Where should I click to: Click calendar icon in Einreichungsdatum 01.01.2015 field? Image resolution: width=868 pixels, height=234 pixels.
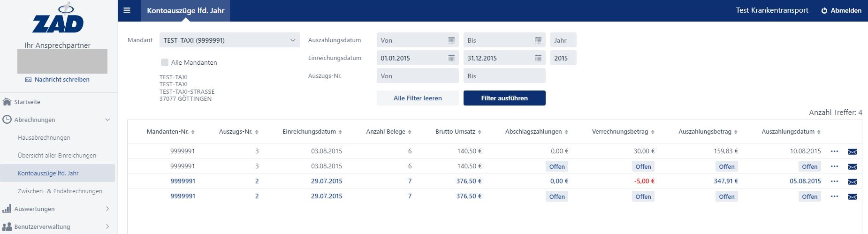click(x=451, y=58)
